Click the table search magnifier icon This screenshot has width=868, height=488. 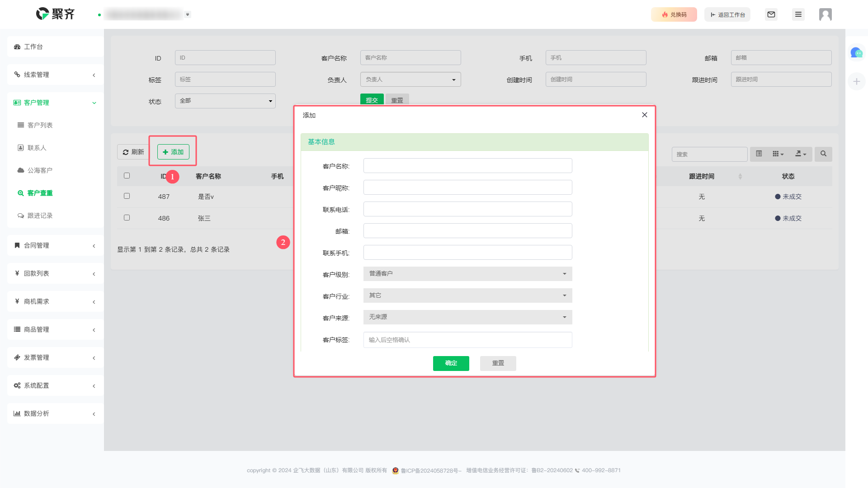click(823, 154)
